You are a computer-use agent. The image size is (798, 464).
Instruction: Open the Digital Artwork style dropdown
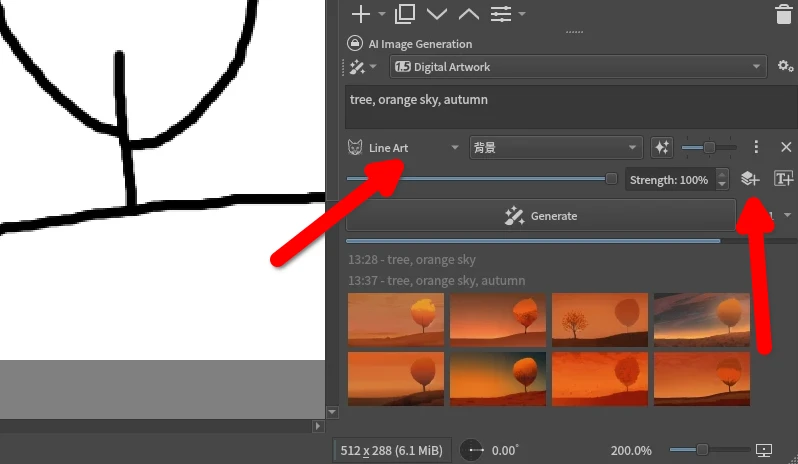577,67
